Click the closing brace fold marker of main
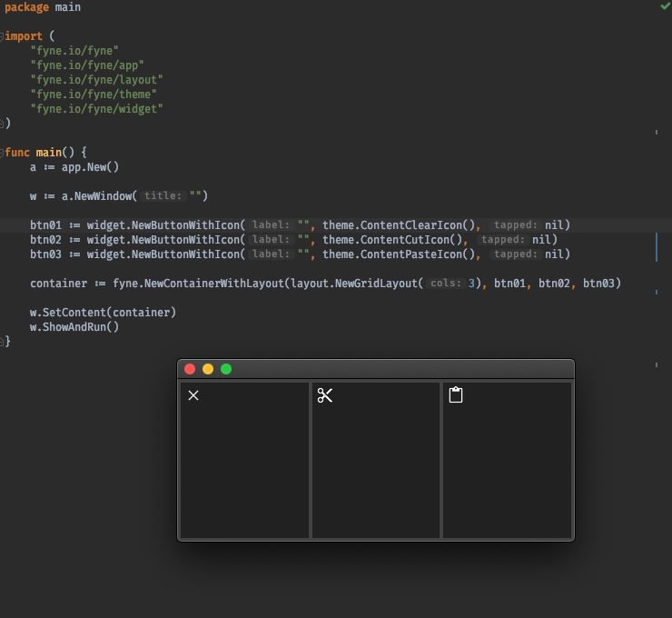The height and width of the screenshot is (618, 672). point(2,342)
